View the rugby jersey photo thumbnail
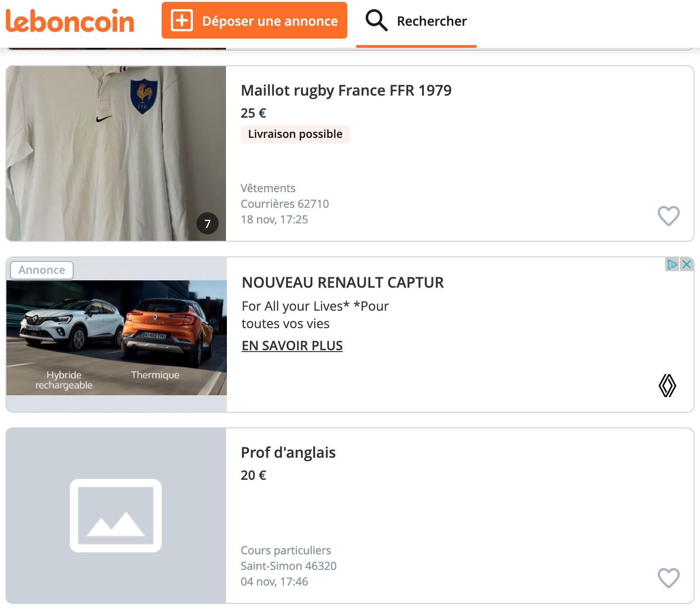Image resolution: width=700 pixels, height=614 pixels. coord(116,153)
